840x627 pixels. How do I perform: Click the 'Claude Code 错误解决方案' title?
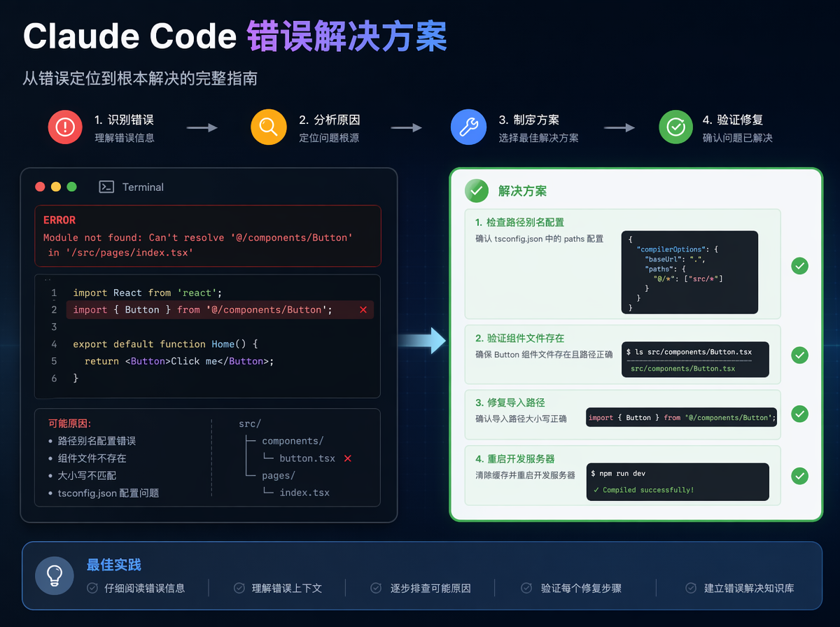click(235, 36)
